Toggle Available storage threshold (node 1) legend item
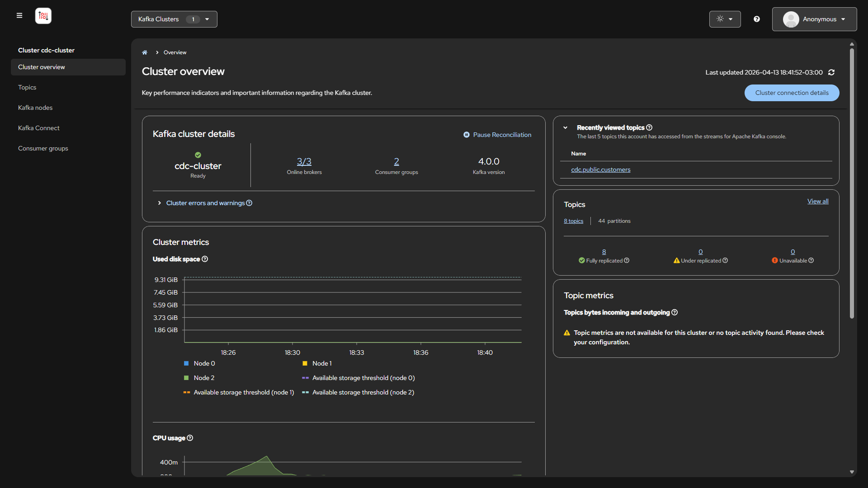The height and width of the screenshot is (488, 868). pyautogui.click(x=243, y=392)
